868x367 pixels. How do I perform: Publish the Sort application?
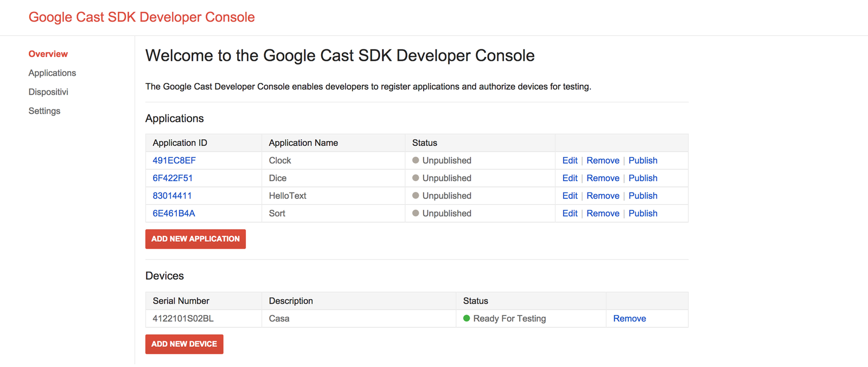643,214
